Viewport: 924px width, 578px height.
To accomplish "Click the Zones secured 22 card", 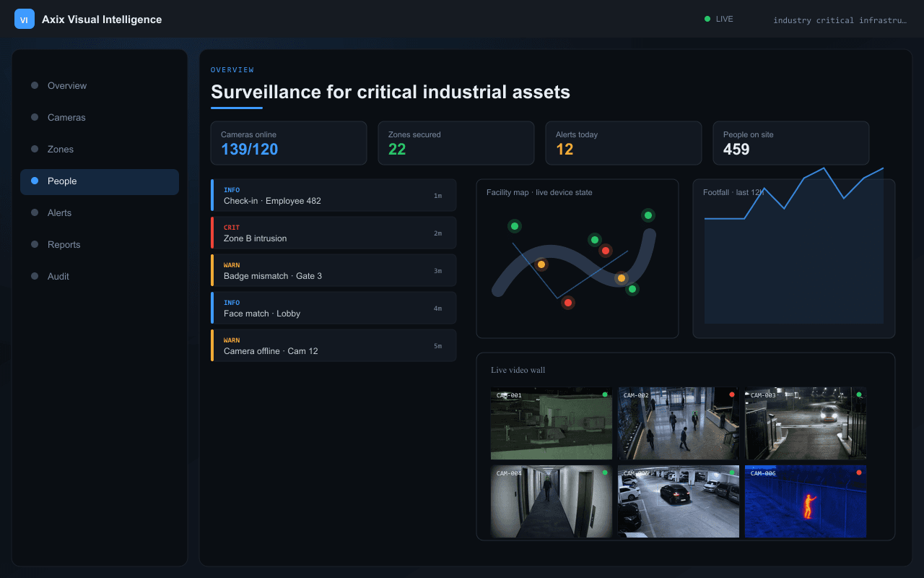I will (x=456, y=143).
